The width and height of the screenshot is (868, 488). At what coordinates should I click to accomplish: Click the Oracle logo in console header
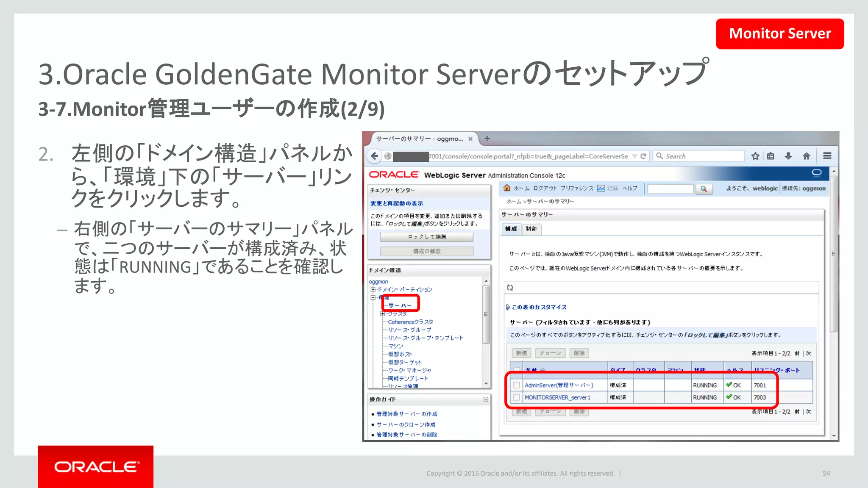394,175
